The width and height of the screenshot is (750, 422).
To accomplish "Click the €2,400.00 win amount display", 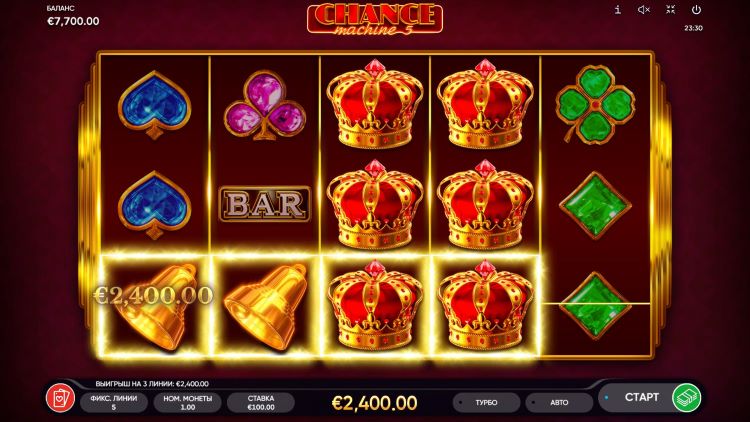I will pos(374,403).
